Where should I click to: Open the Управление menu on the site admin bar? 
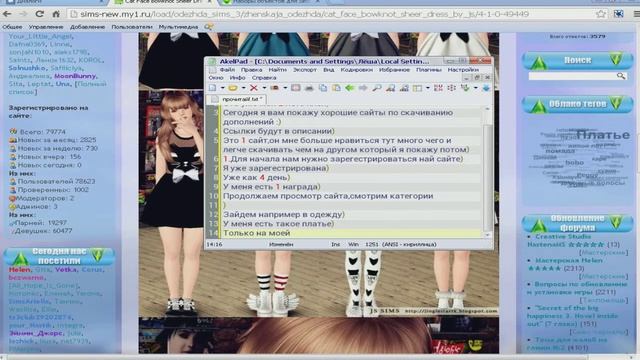click(46, 27)
